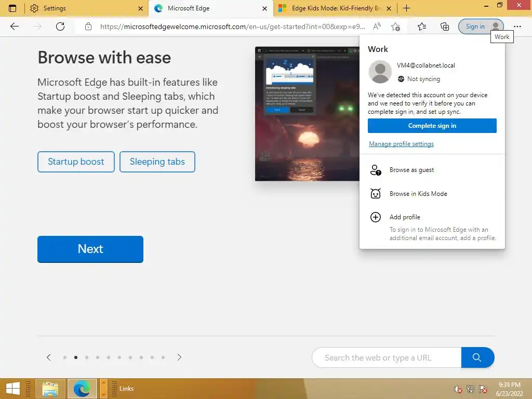The width and height of the screenshot is (532, 399).
Task: Open the Windows Start menu
Action: pyautogui.click(x=13, y=389)
